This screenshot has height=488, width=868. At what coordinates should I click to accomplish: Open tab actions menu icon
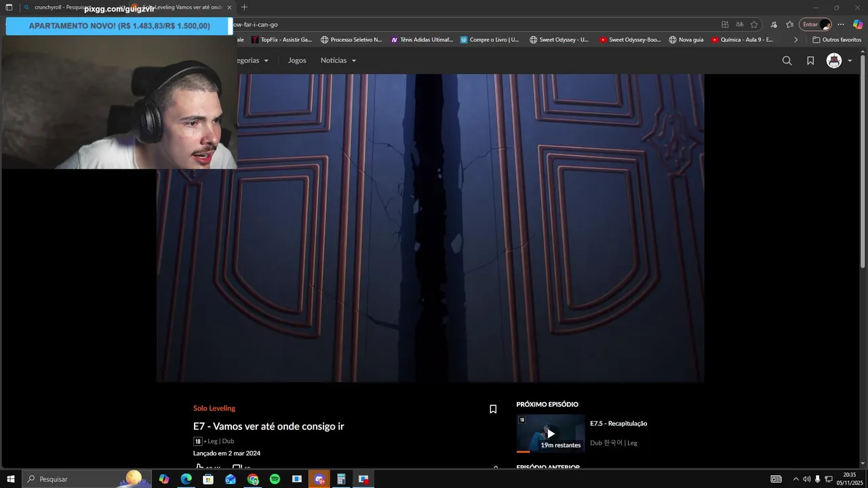point(9,7)
